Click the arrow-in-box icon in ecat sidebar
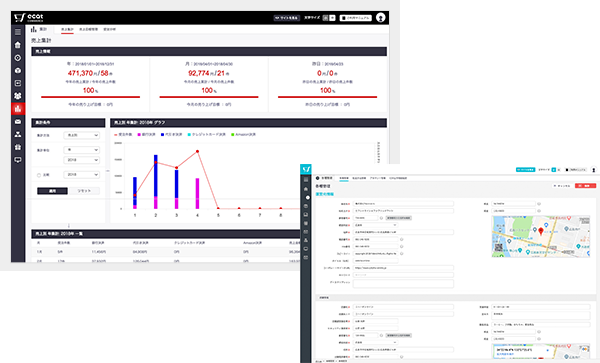 18,83
